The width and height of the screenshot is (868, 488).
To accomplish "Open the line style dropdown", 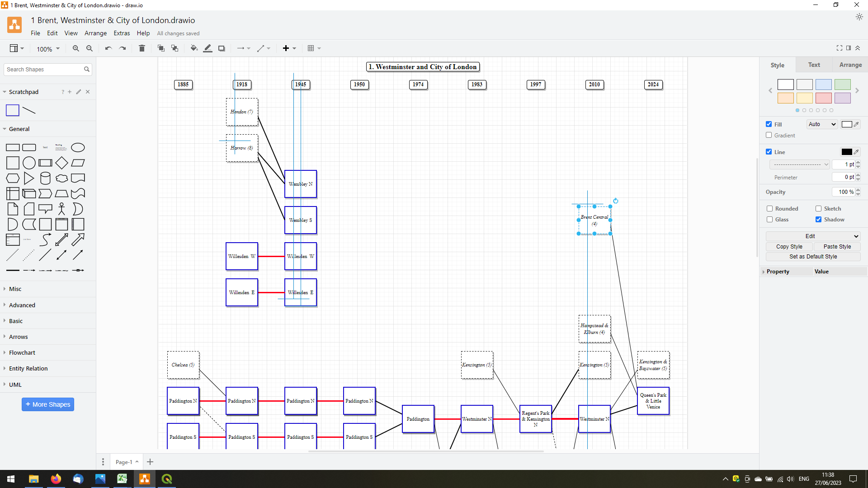I will tap(799, 164).
